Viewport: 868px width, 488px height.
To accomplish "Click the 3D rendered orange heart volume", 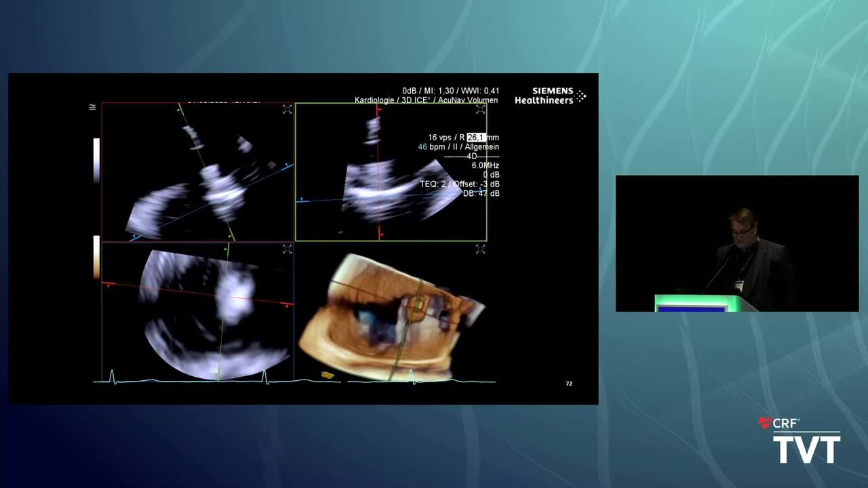I will 392,317.
